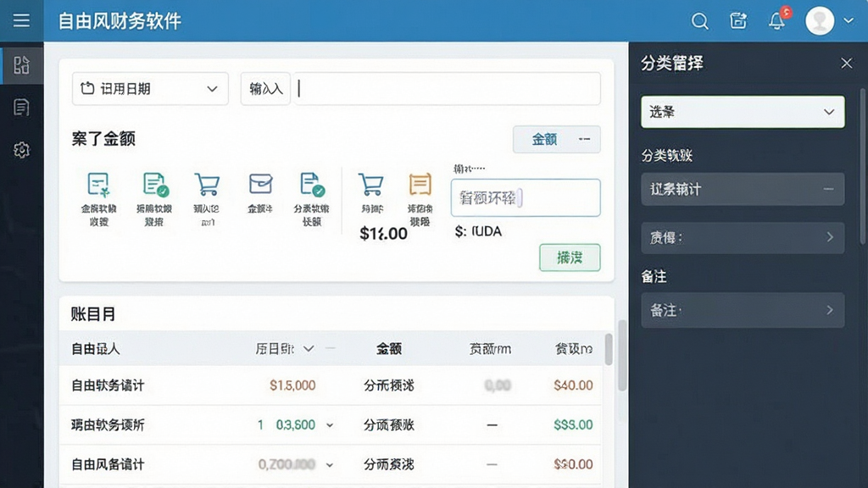Click the blue document-with-checkmark icon beside divider
The image size is (868, 488).
coord(312,185)
